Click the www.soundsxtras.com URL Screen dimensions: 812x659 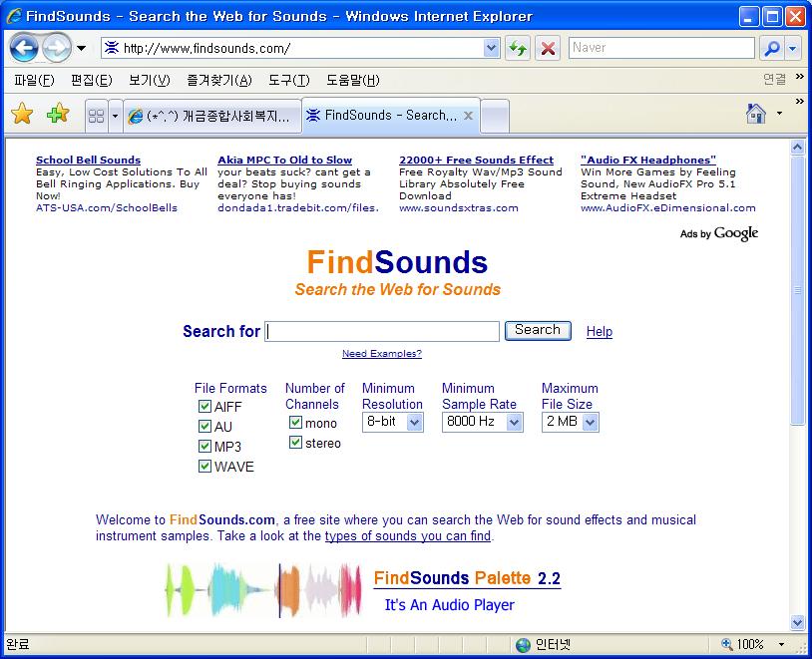click(459, 208)
